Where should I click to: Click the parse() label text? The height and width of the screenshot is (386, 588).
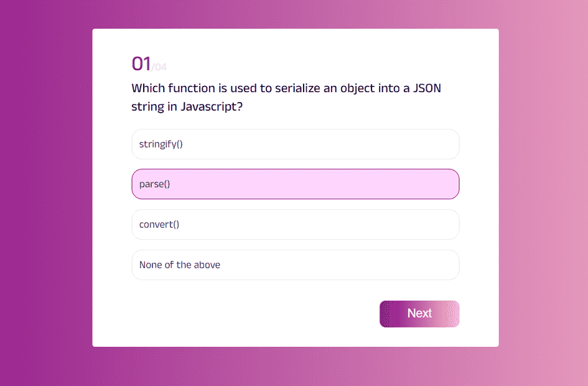pyautogui.click(x=154, y=184)
